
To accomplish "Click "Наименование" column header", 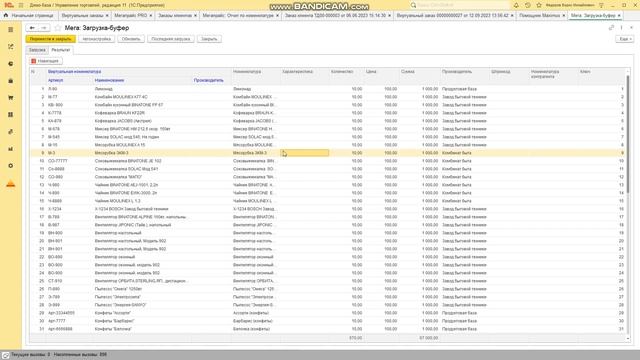I will coord(109,80).
